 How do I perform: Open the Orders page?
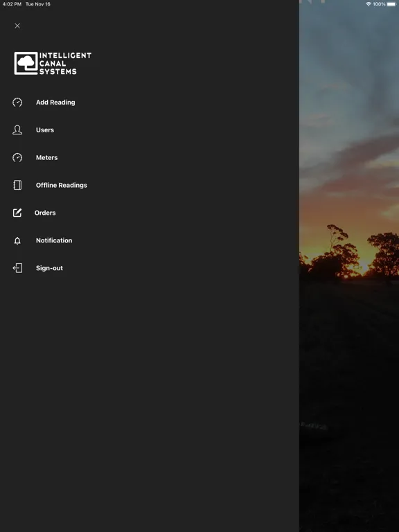coord(45,213)
